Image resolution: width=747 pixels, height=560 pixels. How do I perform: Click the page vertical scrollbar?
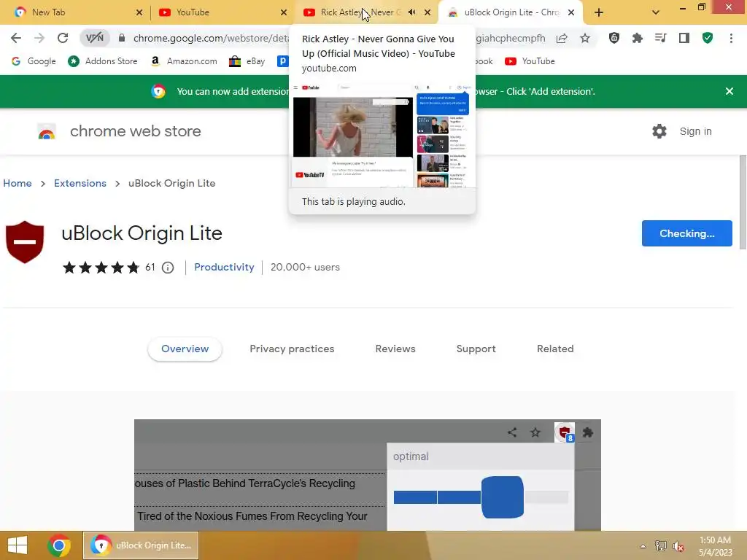coord(743,202)
